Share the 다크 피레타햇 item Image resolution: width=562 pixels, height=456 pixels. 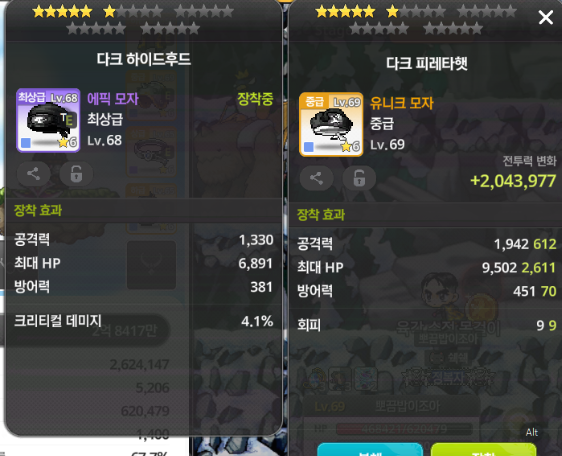click(316, 178)
